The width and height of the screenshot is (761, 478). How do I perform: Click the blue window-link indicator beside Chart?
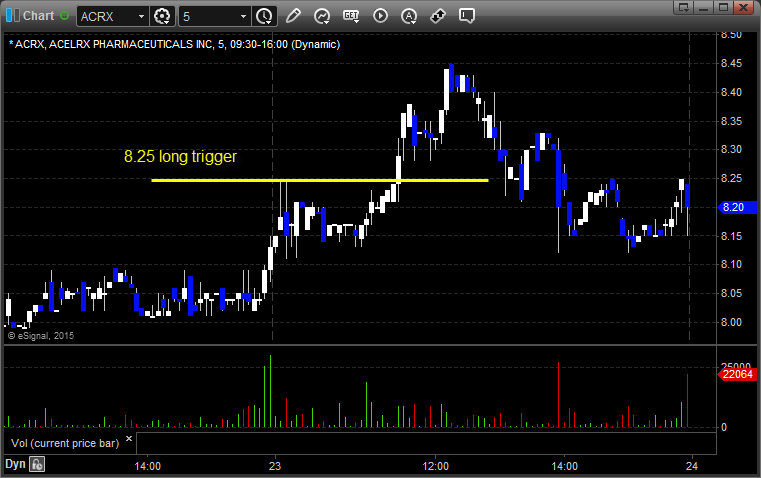tap(13, 16)
